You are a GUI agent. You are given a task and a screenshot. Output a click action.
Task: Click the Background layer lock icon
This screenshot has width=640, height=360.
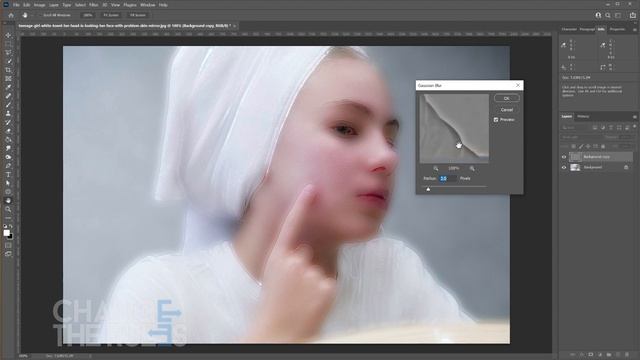tap(626, 167)
